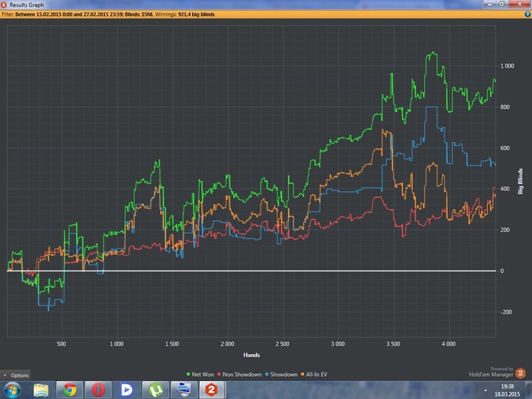Open the blue play-arrow app on taskbar
The height and width of the screenshot is (399, 532).
click(x=127, y=390)
